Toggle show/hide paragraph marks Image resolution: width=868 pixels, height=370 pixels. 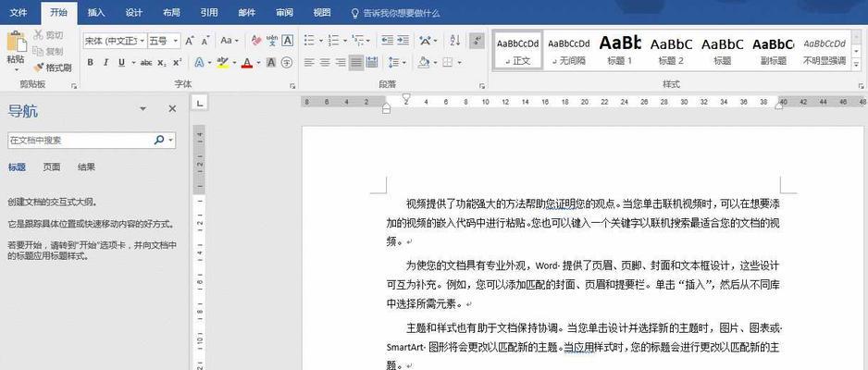476,41
